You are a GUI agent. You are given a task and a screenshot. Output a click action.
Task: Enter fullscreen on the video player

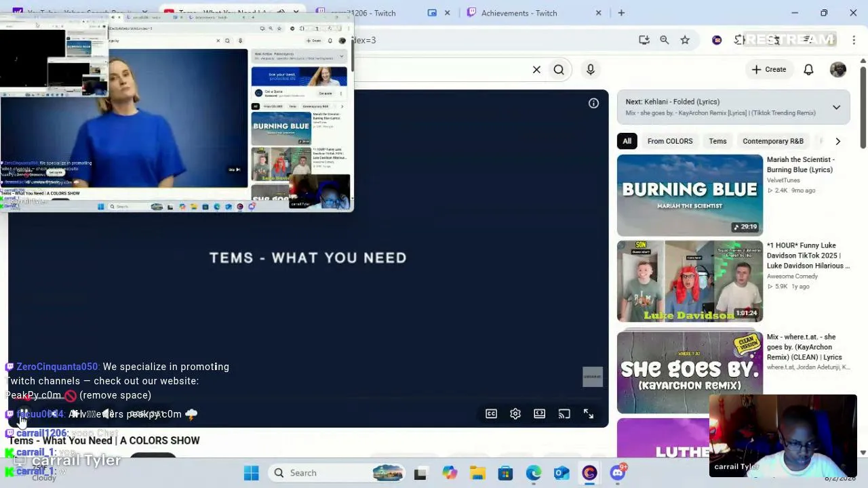tap(589, 413)
